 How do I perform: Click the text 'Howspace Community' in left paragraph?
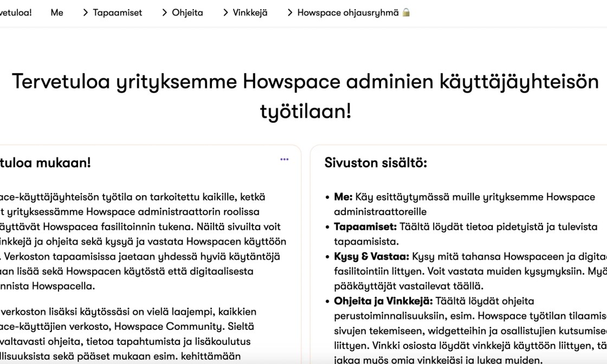click(x=169, y=327)
